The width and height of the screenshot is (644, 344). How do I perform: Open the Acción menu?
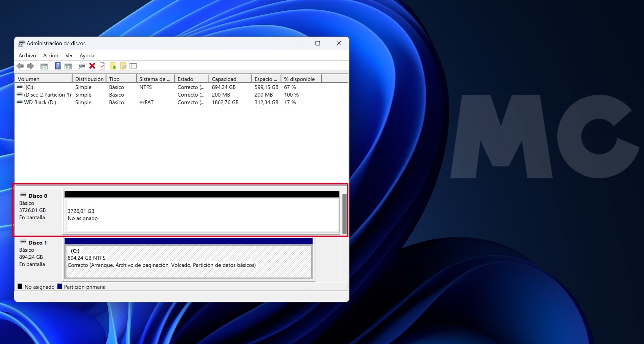50,56
